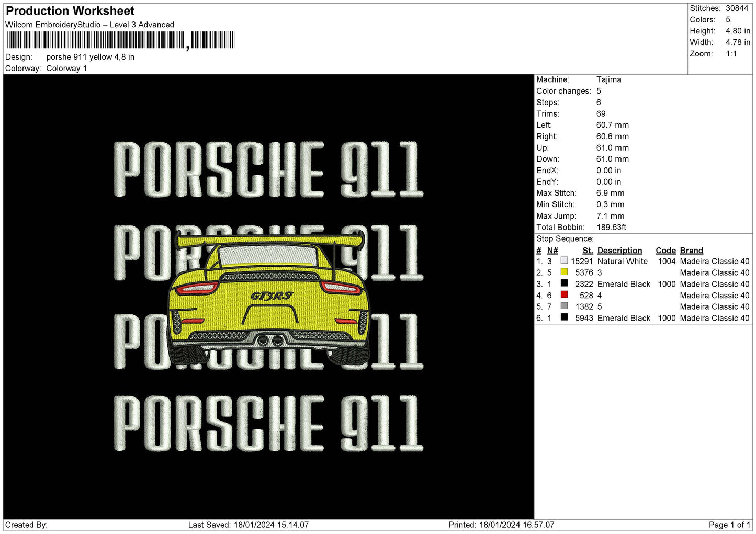The height and width of the screenshot is (534, 756).
Task: Click the Natural White color swatch
Action: tap(564, 260)
